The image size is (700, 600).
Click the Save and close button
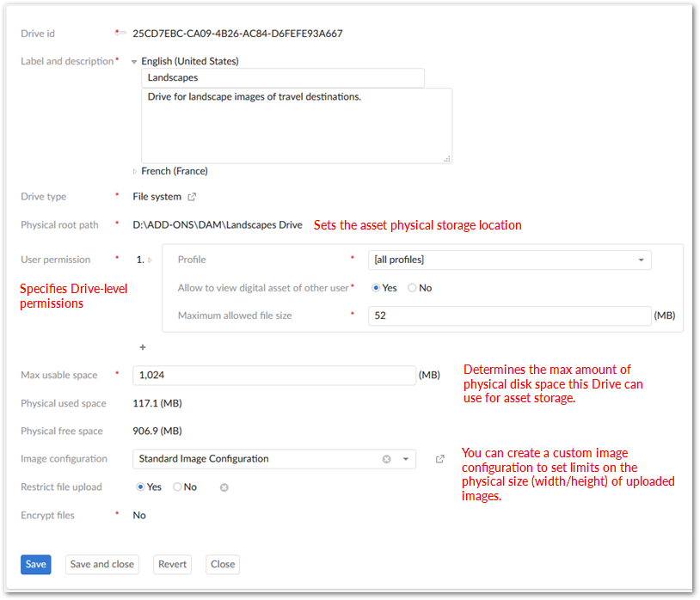(101, 565)
